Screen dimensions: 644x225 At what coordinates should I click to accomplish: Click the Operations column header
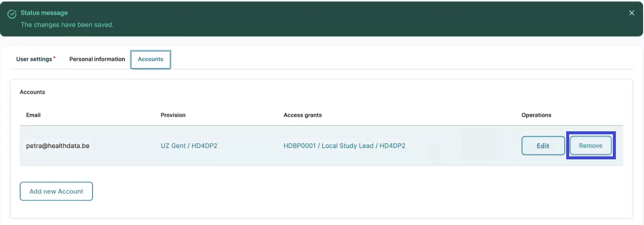536,115
